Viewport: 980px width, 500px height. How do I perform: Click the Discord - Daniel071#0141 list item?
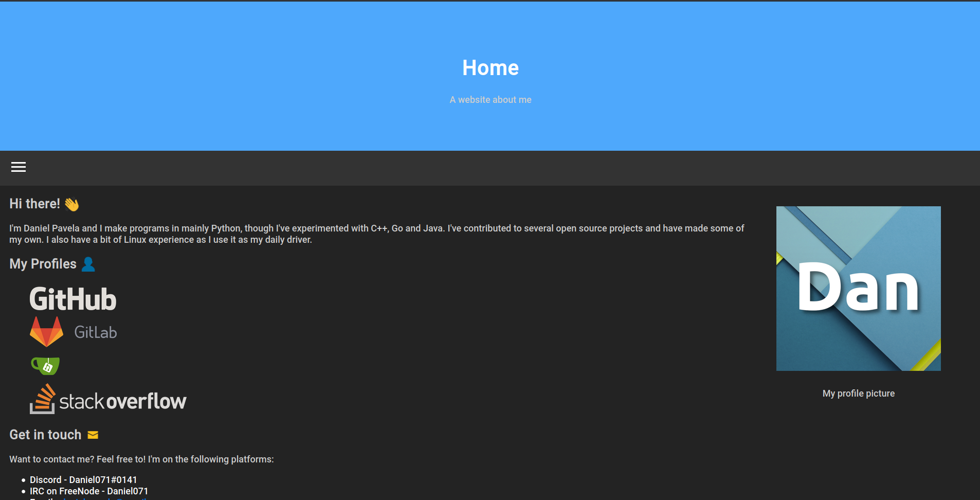click(83, 480)
